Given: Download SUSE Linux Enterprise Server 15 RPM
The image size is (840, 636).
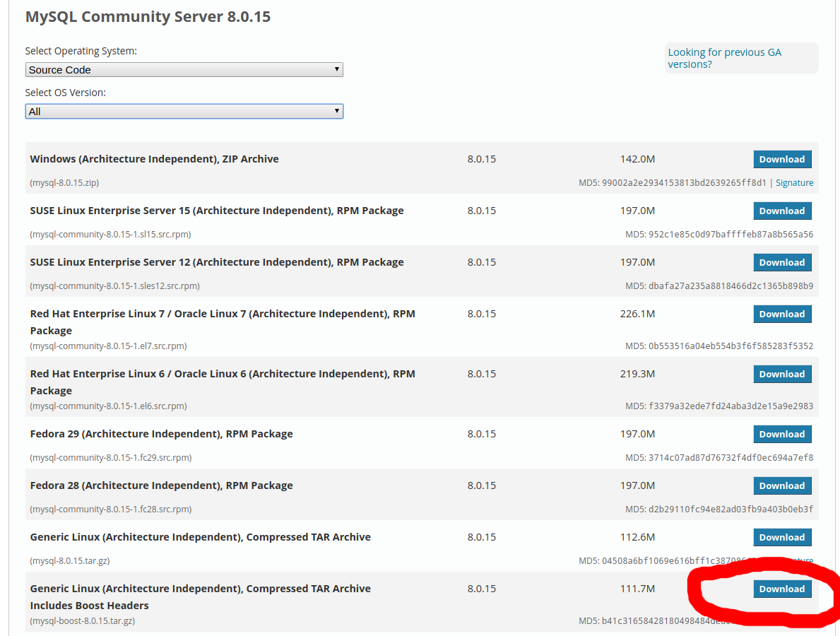Looking at the screenshot, I should 782,211.
